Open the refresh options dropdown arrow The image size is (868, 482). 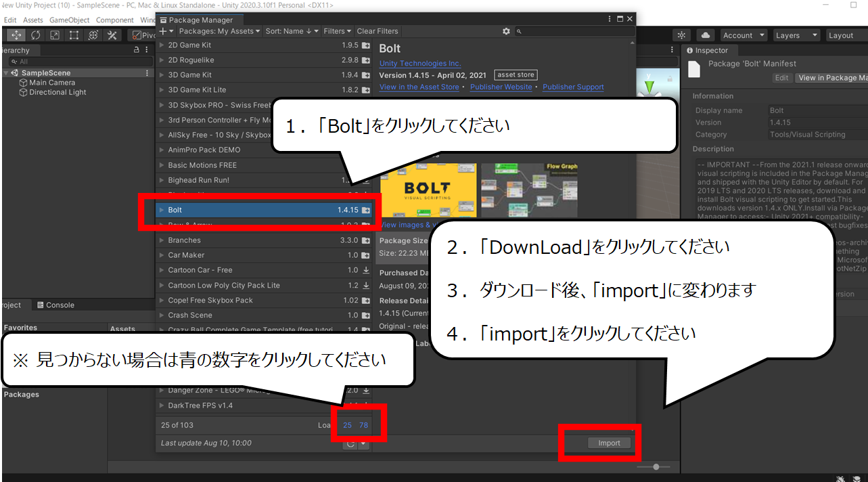pos(364,444)
